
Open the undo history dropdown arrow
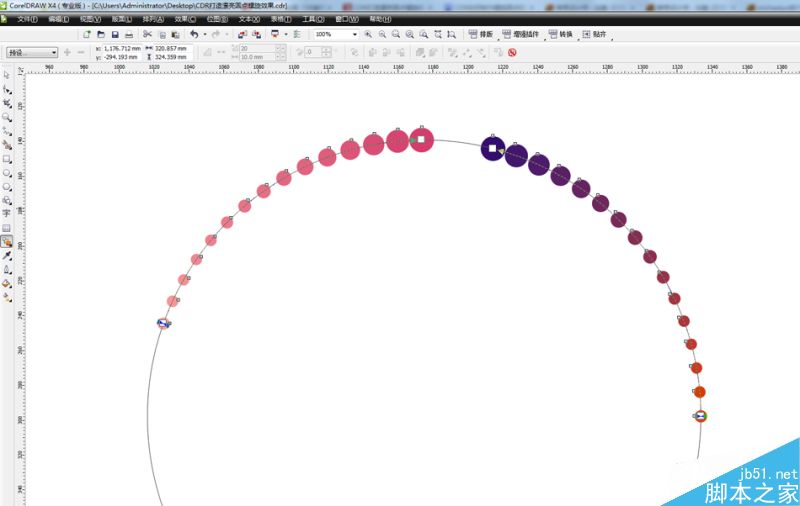[x=205, y=34]
